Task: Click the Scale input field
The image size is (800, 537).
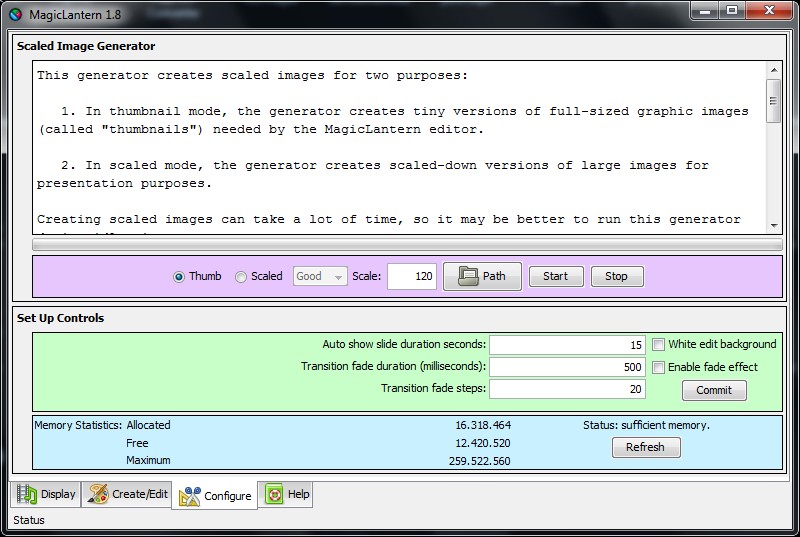Action: (x=412, y=276)
